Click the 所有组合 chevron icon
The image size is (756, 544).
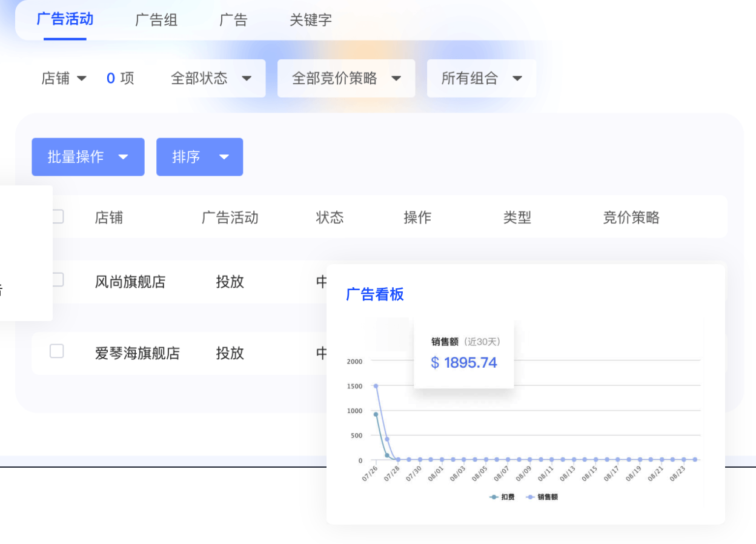pyautogui.click(x=518, y=78)
